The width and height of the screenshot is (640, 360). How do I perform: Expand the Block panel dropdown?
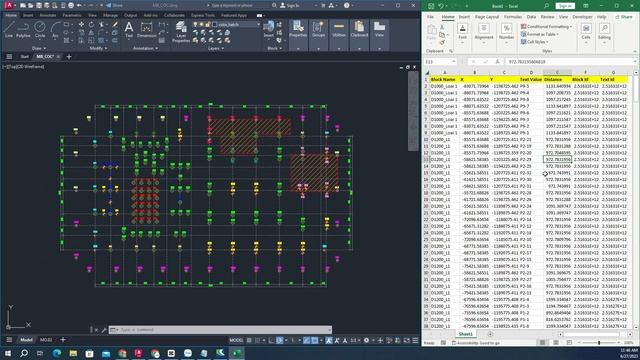(x=274, y=48)
